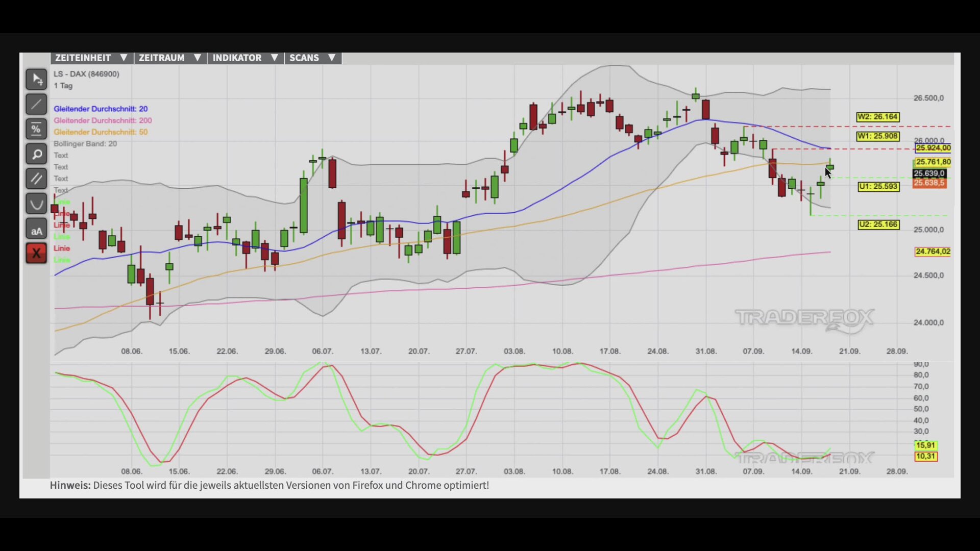Click 26.500,0 on the price axis
Screen dimensions: 980x551
pyautogui.click(x=928, y=98)
